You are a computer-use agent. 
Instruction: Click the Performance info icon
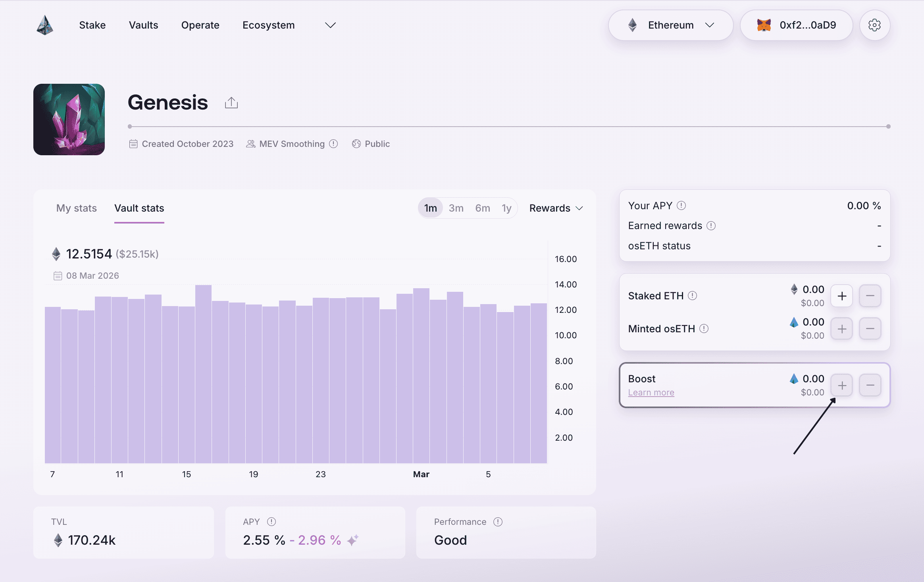498,522
